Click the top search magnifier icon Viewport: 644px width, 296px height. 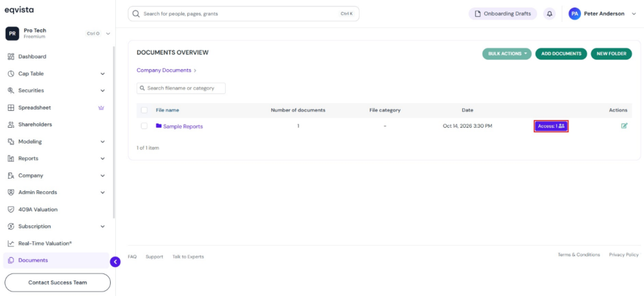click(x=136, y=14)
